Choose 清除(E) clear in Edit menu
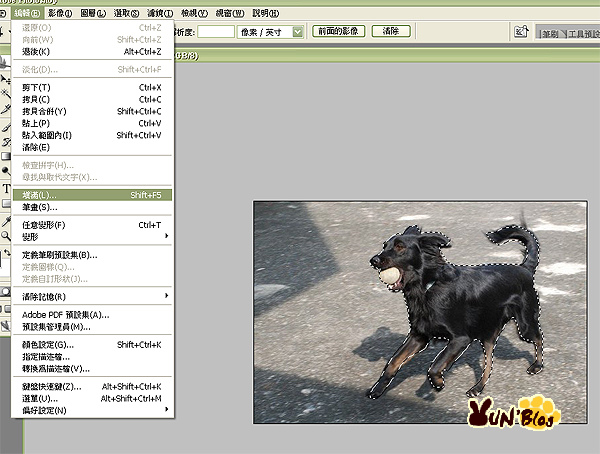 (92, 147)
